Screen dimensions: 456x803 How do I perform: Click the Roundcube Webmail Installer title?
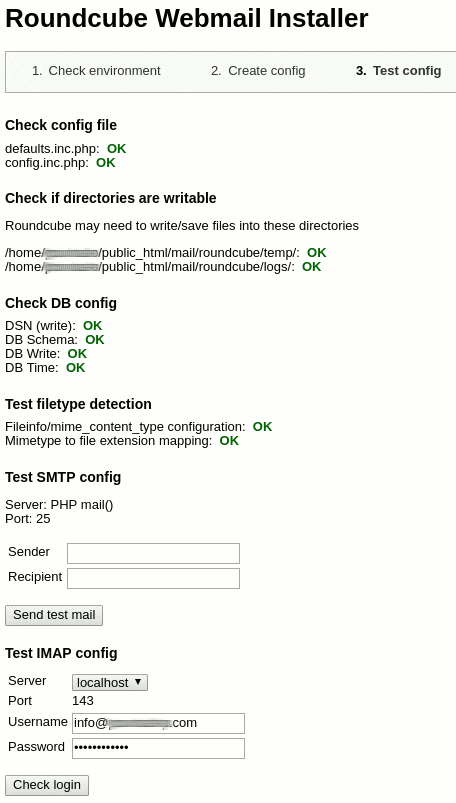(x=186, y=18)
